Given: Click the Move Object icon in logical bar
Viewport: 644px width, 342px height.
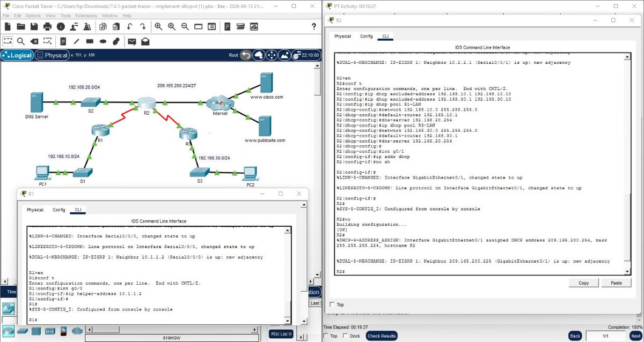Looking at the screenshot, I should point(272,55).
